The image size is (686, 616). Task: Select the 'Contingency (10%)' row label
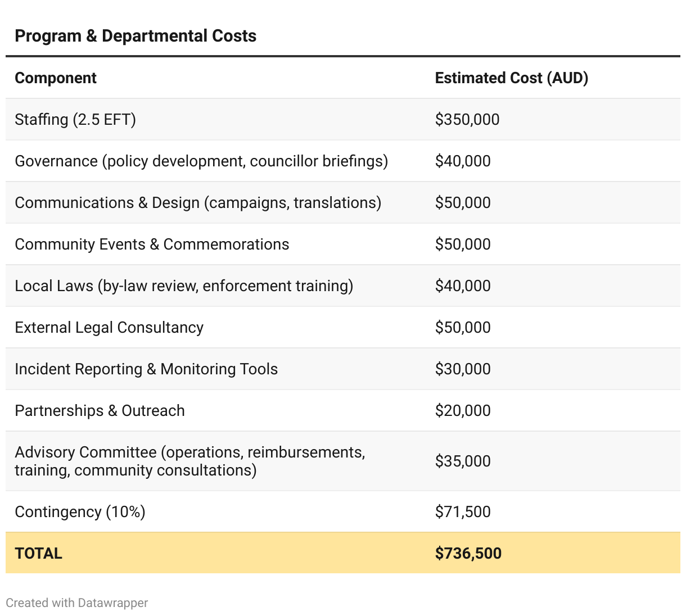80,512
